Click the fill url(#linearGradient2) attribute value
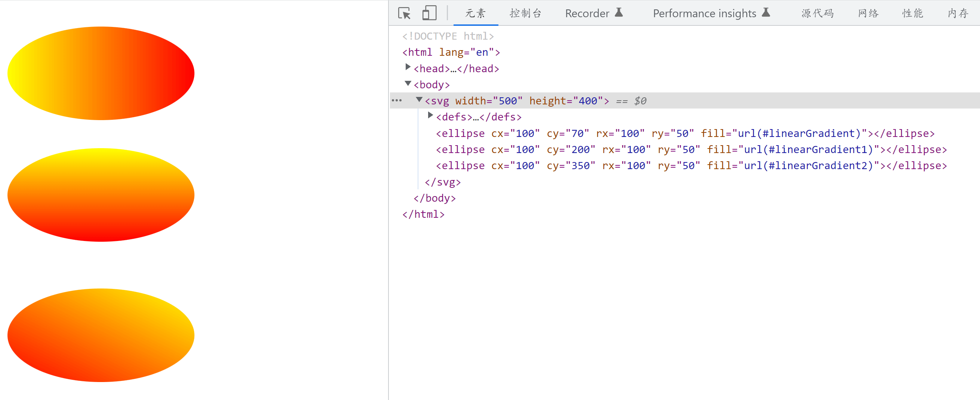The image size is (980, 400). coord(808,165)
